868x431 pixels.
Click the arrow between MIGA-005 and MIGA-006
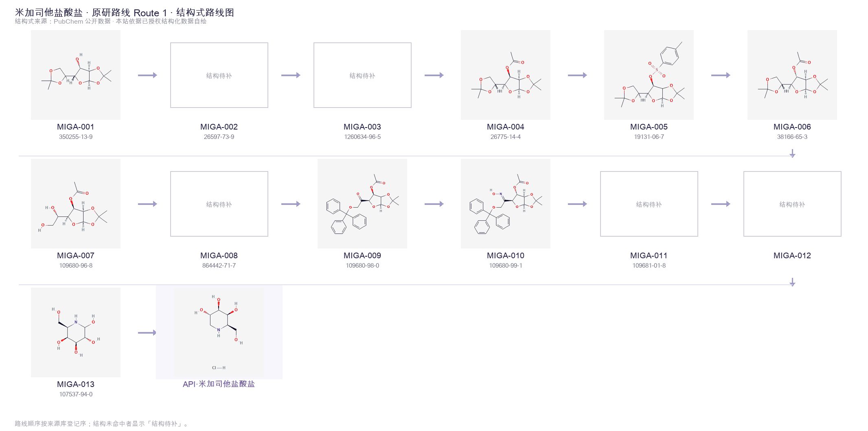tap(721, 75)
